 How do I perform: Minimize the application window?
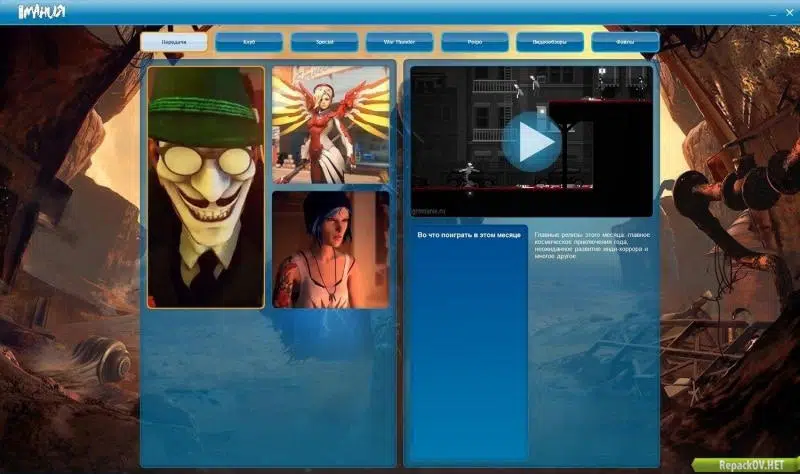(772, 13)
